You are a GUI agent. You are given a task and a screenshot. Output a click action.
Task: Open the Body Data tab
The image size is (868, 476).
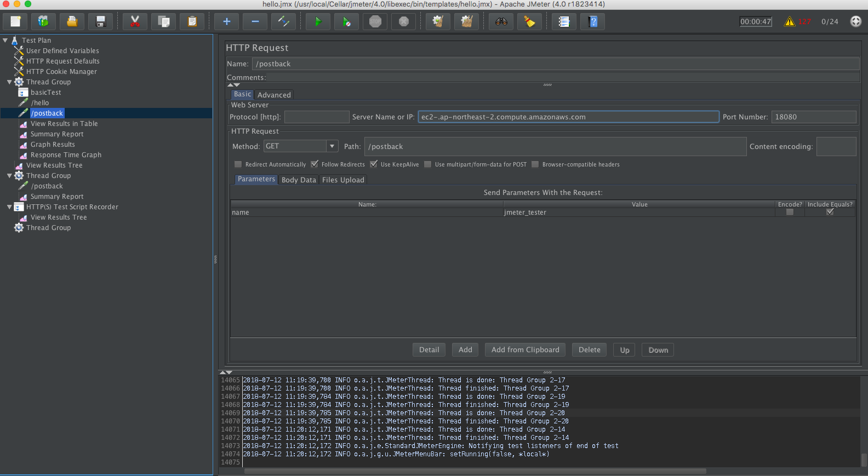pyautogui.click(x=299, y=180)
